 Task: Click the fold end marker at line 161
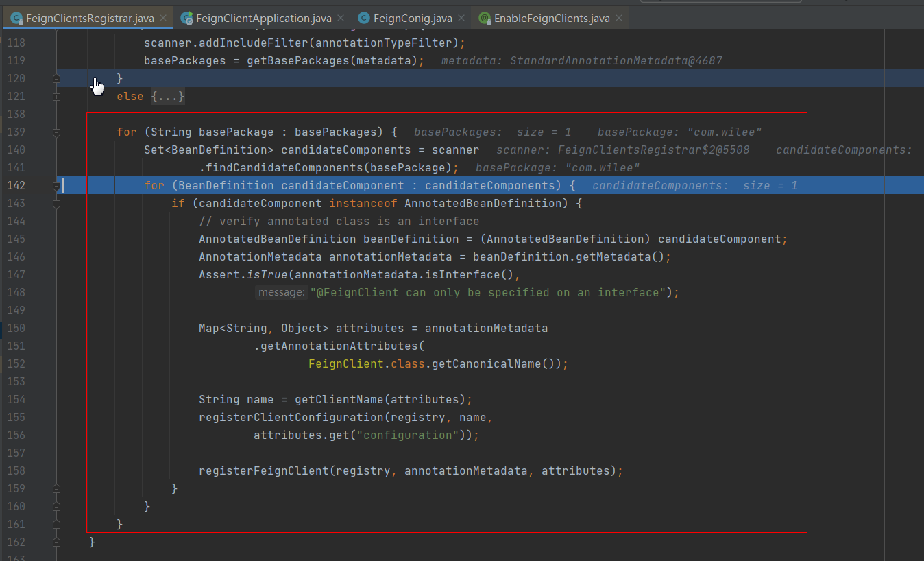[57, 524]
